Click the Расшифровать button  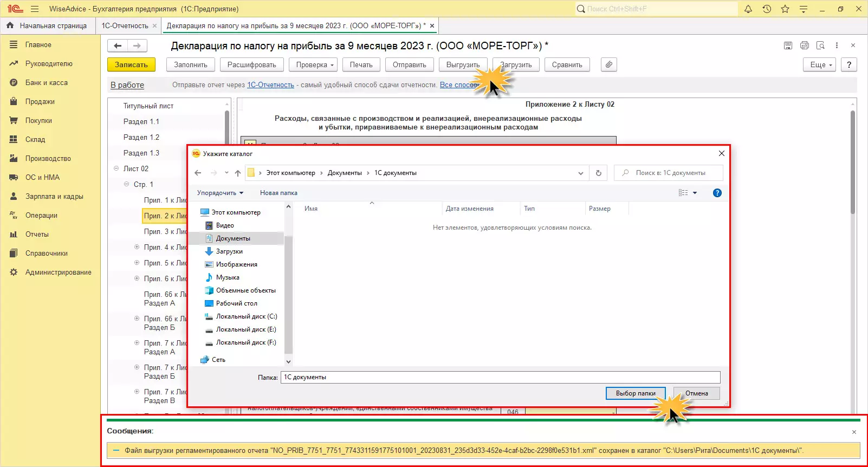[252, 64]
